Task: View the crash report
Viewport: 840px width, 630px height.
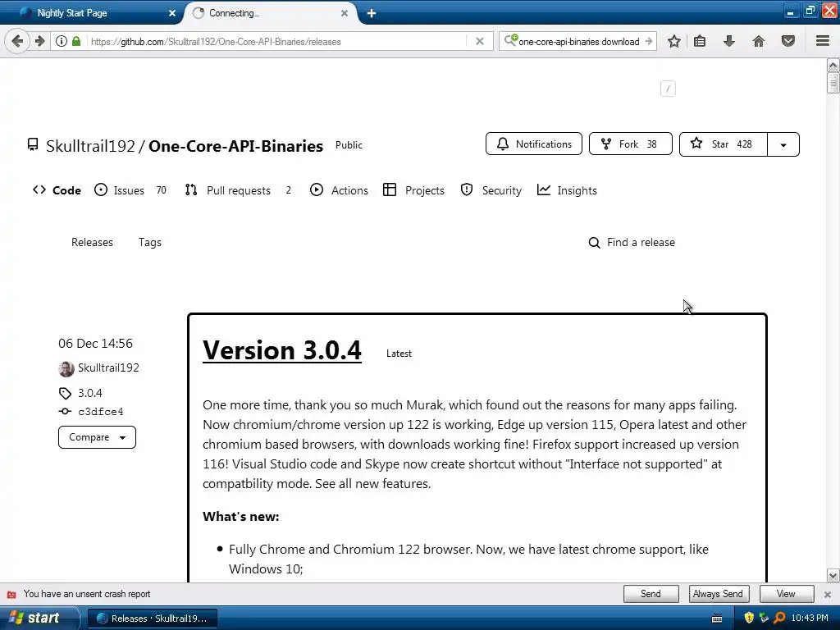Action: pyautogui.click(x=786, y=594)
